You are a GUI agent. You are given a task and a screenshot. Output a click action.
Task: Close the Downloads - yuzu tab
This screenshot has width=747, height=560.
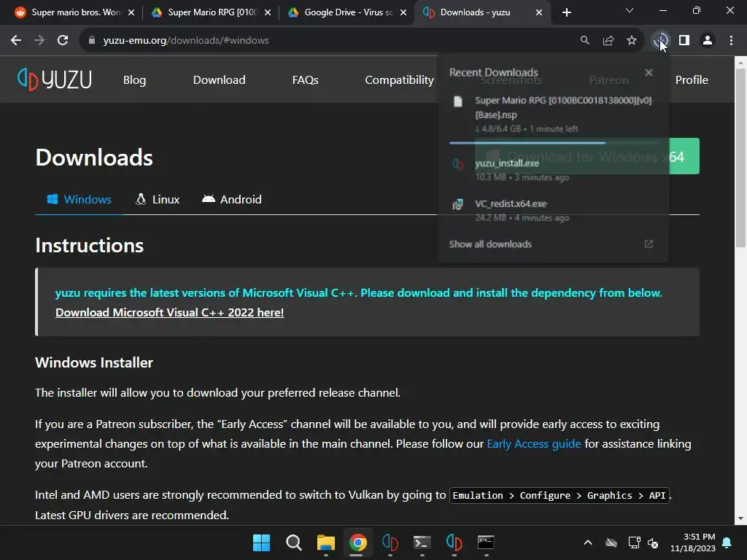pos(539,12)
